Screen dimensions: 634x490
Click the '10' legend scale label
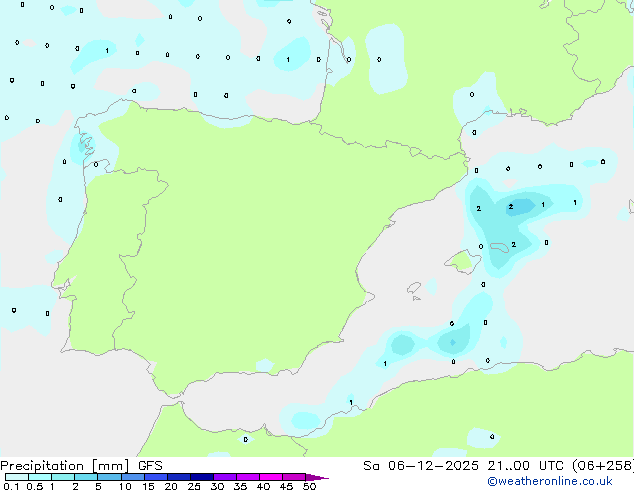[125, 486]
